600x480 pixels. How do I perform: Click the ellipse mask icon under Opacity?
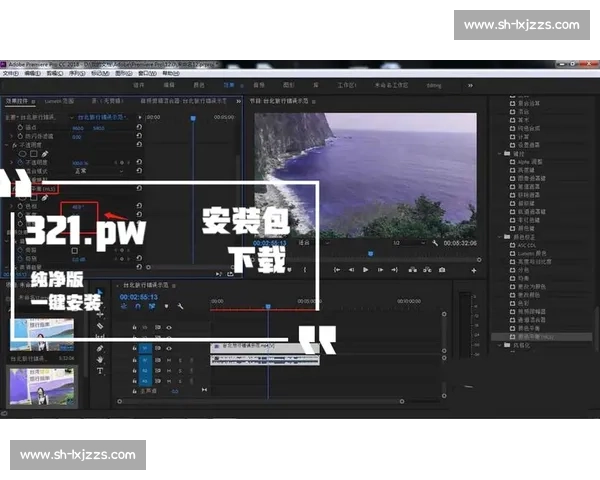tap(22, 154)
